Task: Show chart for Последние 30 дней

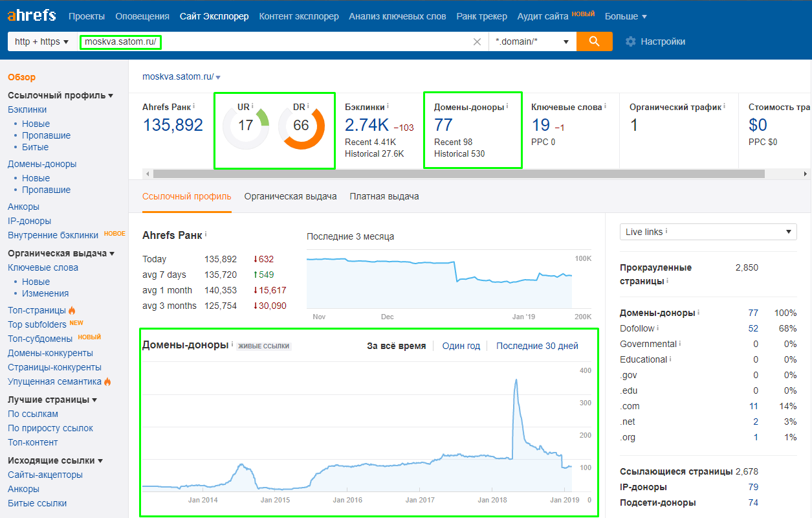Action: (x=537, y=346)
